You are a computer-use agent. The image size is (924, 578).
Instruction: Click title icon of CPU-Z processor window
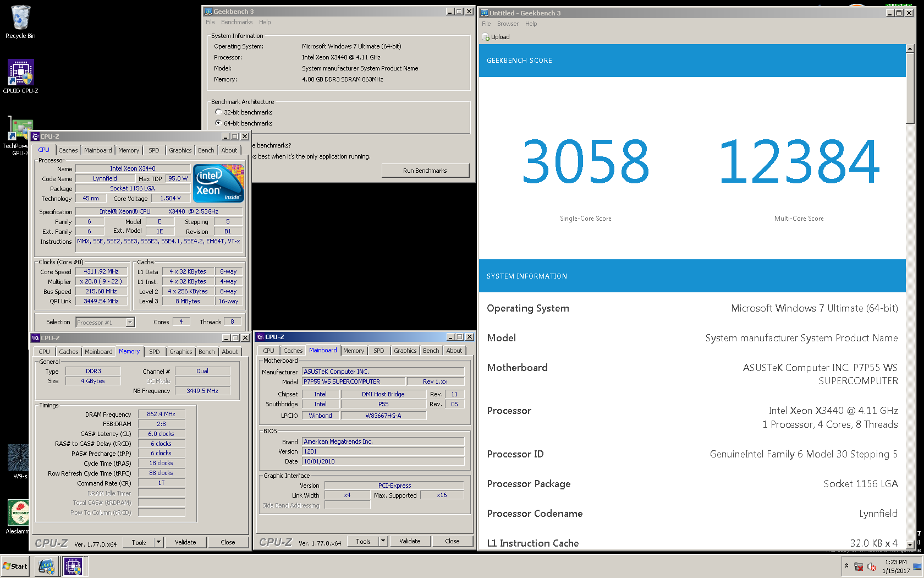35,137
